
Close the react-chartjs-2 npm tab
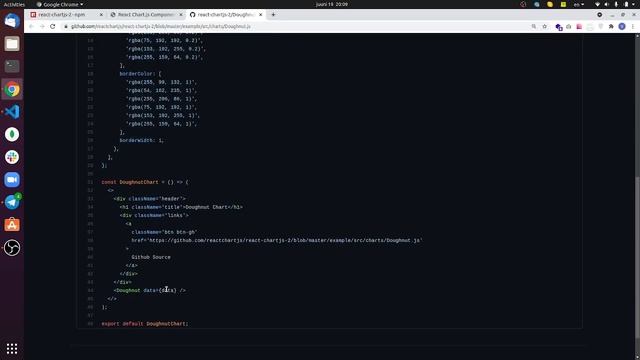pyautogui.click(x=101, y=15)
